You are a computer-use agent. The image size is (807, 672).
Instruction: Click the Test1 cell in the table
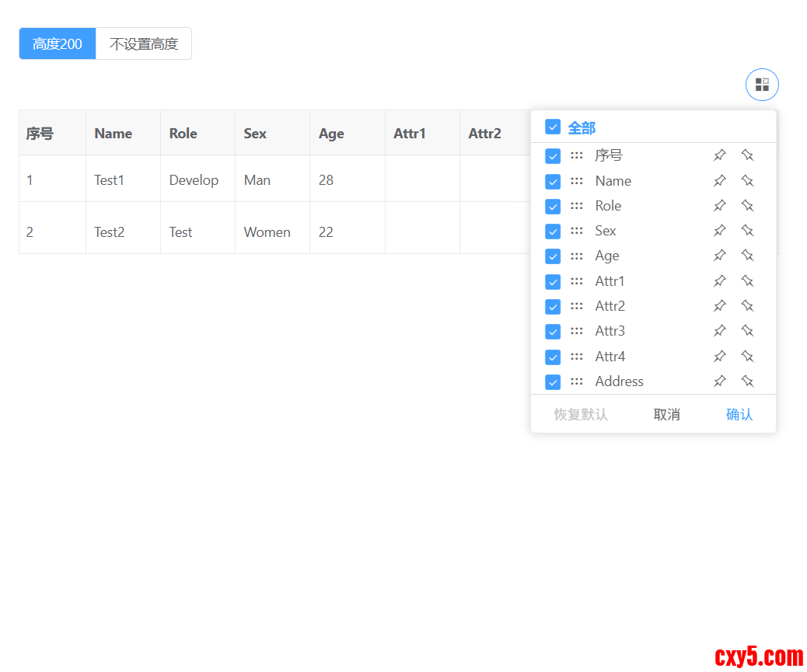coord(110,180)
